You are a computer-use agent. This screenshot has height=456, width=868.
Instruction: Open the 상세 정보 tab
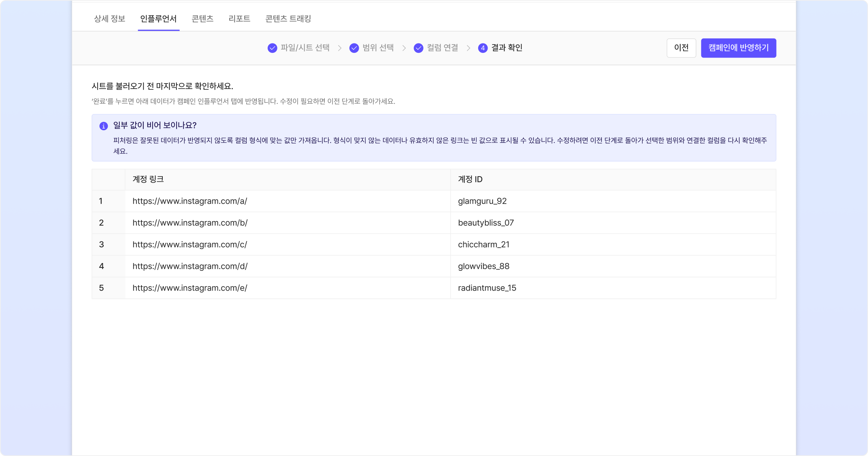pos(110,18)
